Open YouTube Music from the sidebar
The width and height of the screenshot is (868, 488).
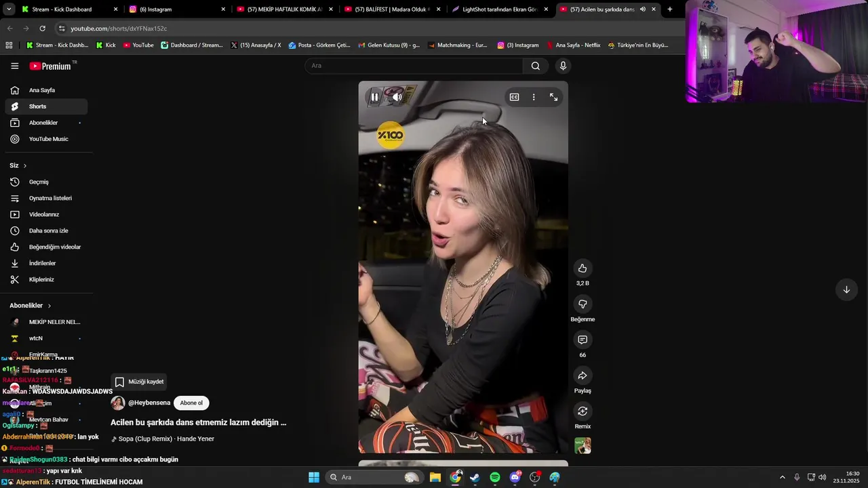coord(46,139)
